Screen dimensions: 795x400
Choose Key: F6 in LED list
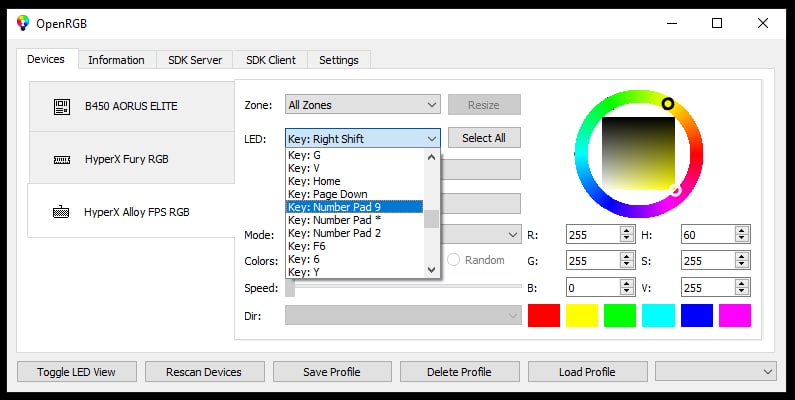tap(354, 246)
